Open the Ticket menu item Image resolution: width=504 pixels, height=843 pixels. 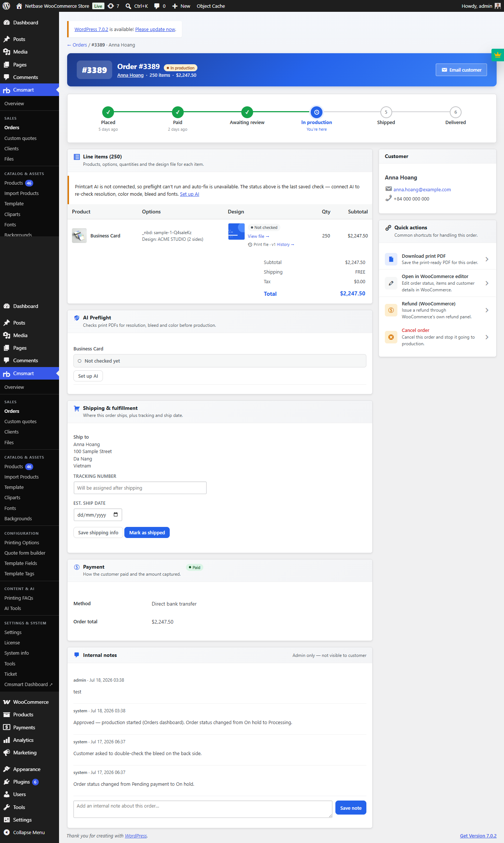click(x=11, y=674)
